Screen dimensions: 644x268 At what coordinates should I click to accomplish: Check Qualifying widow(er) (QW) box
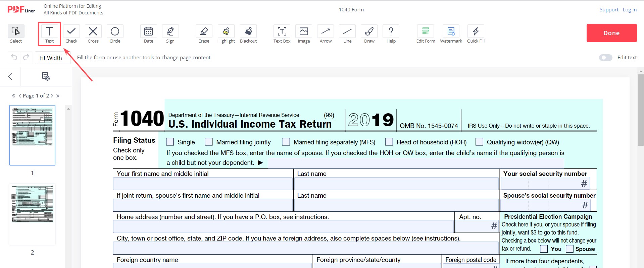point(479,142)
